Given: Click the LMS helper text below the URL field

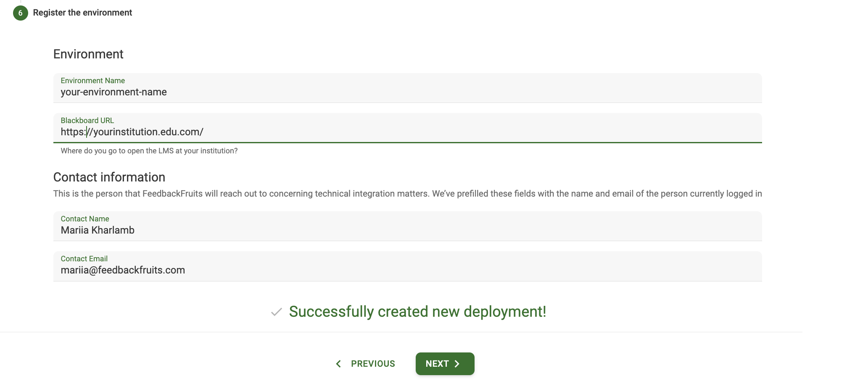Looking at the screenshot, I should pos(149,151).
